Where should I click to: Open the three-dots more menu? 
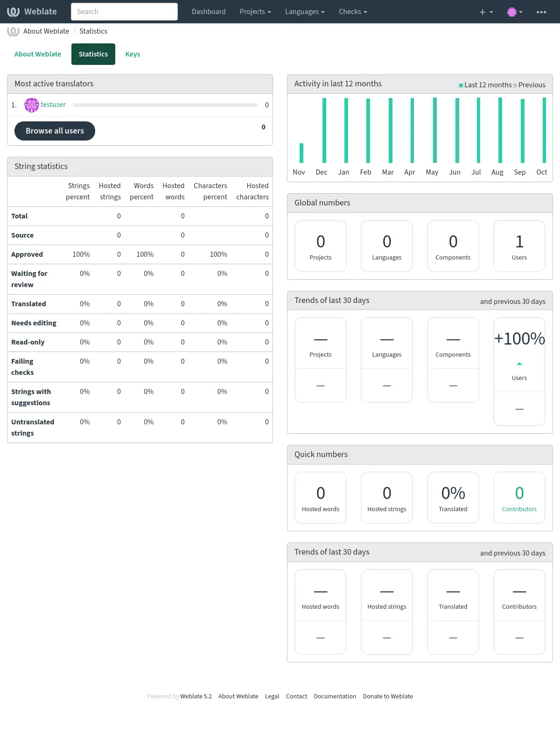(x=541, y=12)
